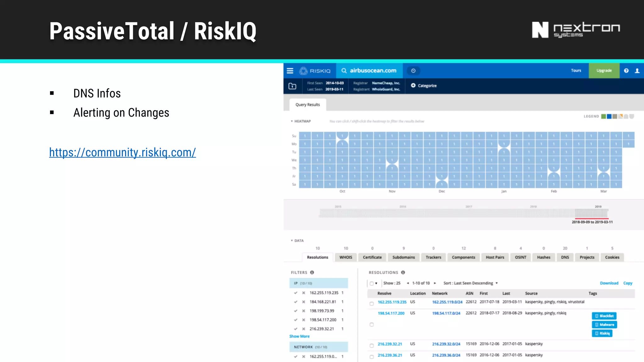Screen dimensions: 644x362
Task: Open the 198.54.117.200 resolve link
Action: [x=391, y=313]
